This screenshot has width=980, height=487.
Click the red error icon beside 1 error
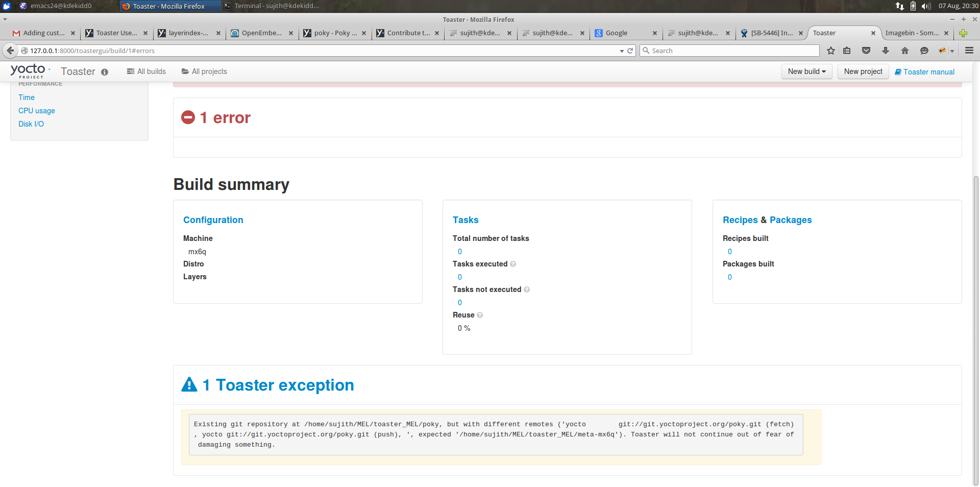click(188, 117)
